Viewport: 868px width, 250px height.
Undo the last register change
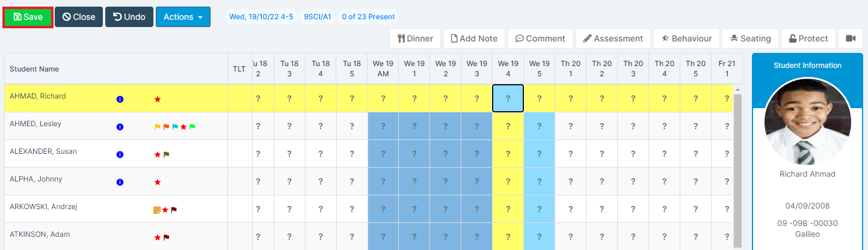pos(129,17)
